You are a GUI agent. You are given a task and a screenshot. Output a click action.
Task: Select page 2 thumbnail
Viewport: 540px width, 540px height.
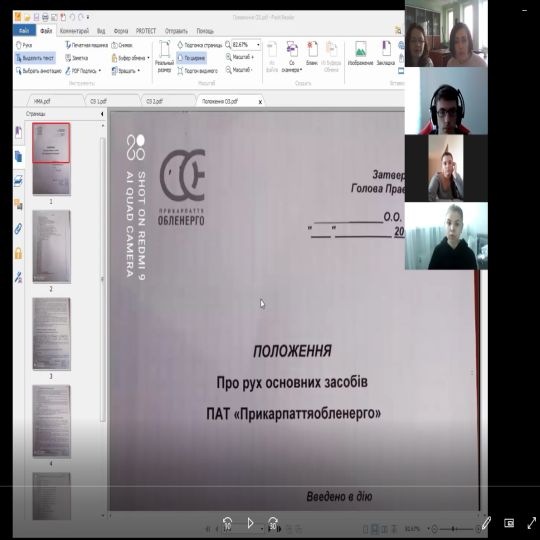coord(52,247)
